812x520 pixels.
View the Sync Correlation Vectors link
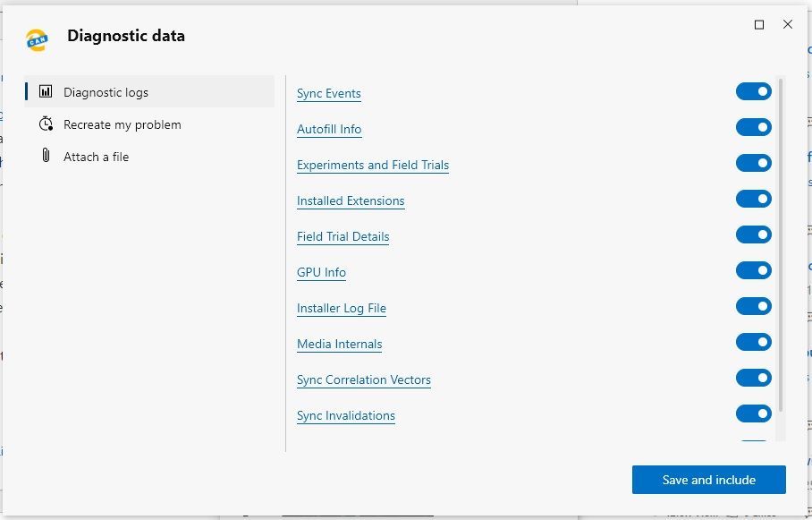[x=364, y=380]
